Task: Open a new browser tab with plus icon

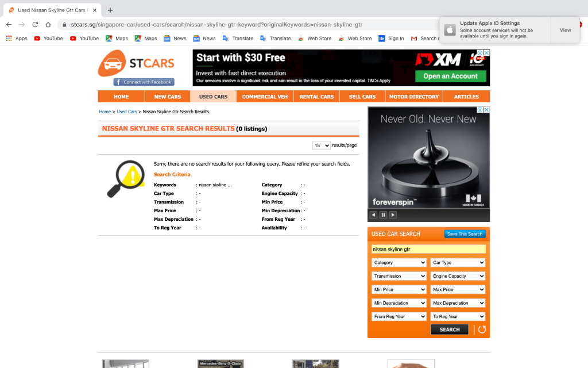Action: click(110, 10)
